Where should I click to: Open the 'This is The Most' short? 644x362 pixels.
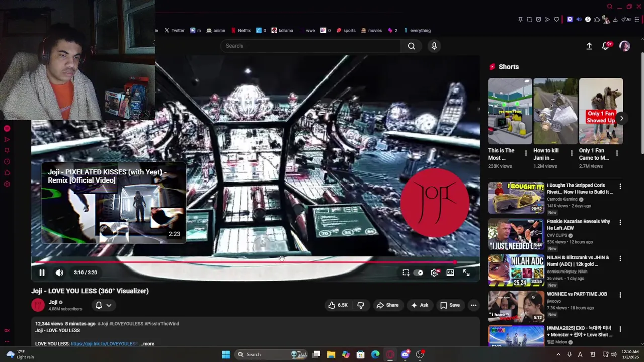point(510,111)
